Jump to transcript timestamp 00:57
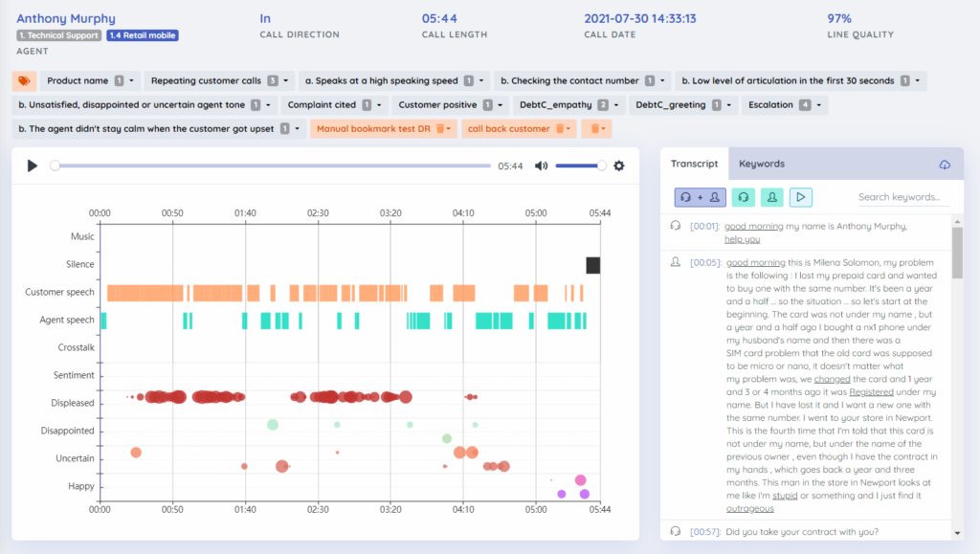This screenshot has height=554, width=980. 703,531
